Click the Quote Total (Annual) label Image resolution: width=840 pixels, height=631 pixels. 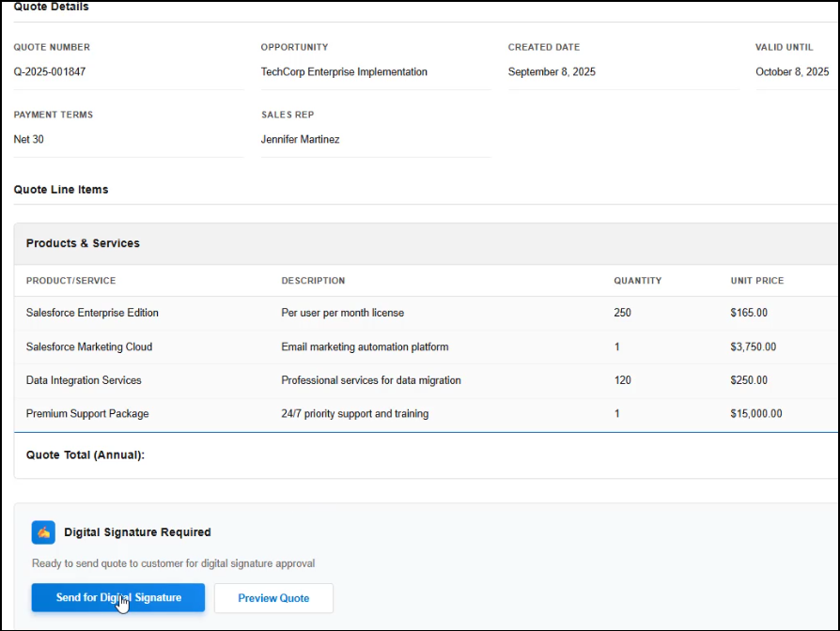coord(86,455)
